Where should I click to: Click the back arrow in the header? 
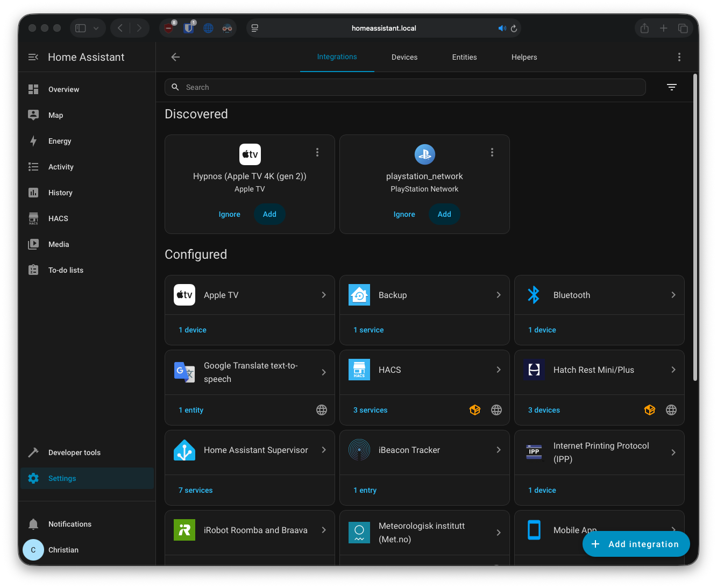pyautogui.click(x=175, y=57)
